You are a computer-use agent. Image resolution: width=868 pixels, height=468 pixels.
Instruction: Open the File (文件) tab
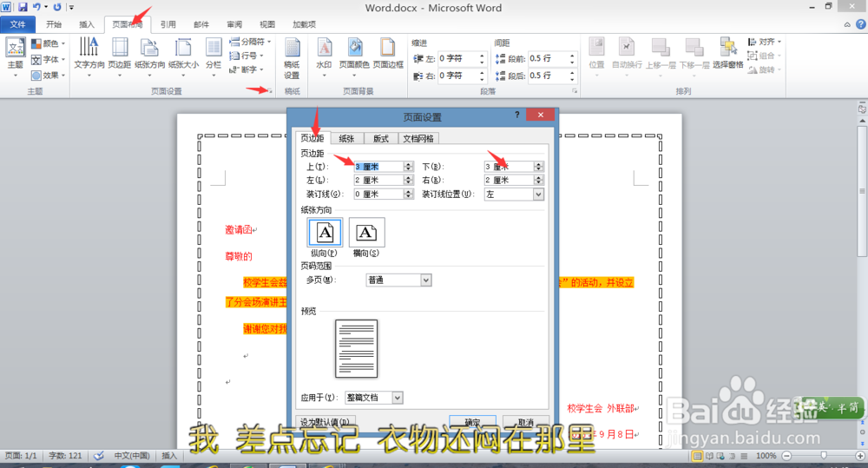17,24
